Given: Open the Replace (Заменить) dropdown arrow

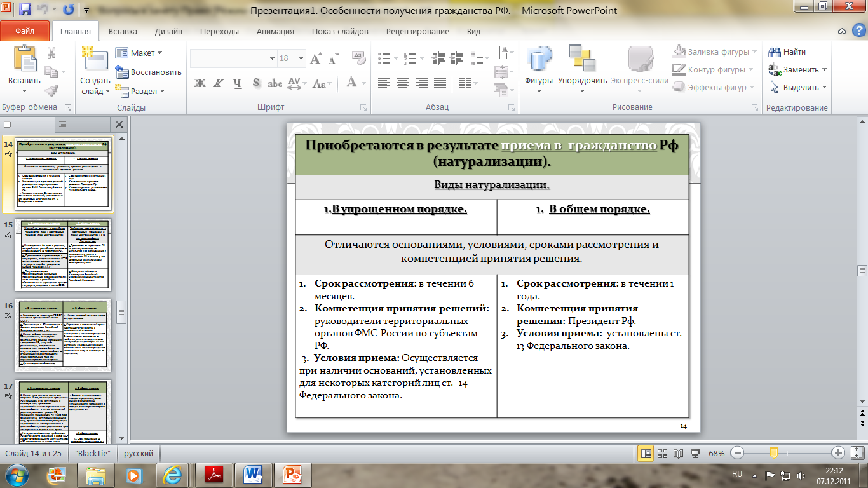Looking at the screenshot, I should 824,70.
